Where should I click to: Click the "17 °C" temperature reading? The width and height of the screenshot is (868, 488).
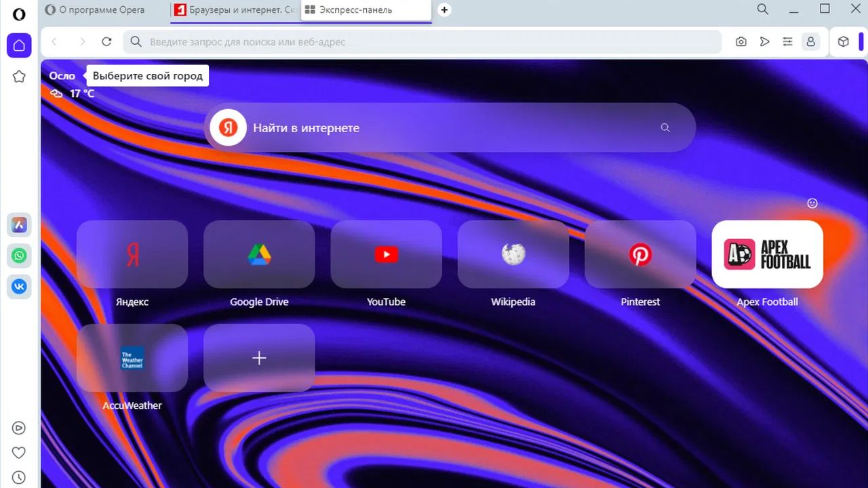click(x=82, y=94)
